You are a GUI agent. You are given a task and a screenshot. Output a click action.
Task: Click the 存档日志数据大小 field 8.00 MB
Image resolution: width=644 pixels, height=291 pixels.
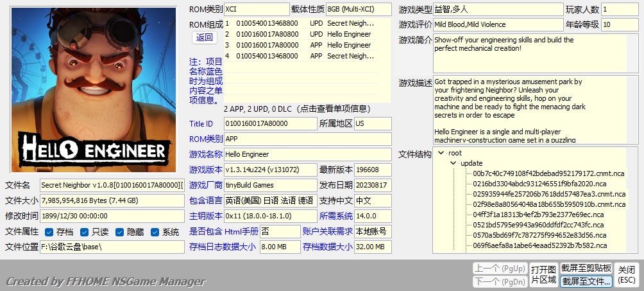(x=280, y=247)
